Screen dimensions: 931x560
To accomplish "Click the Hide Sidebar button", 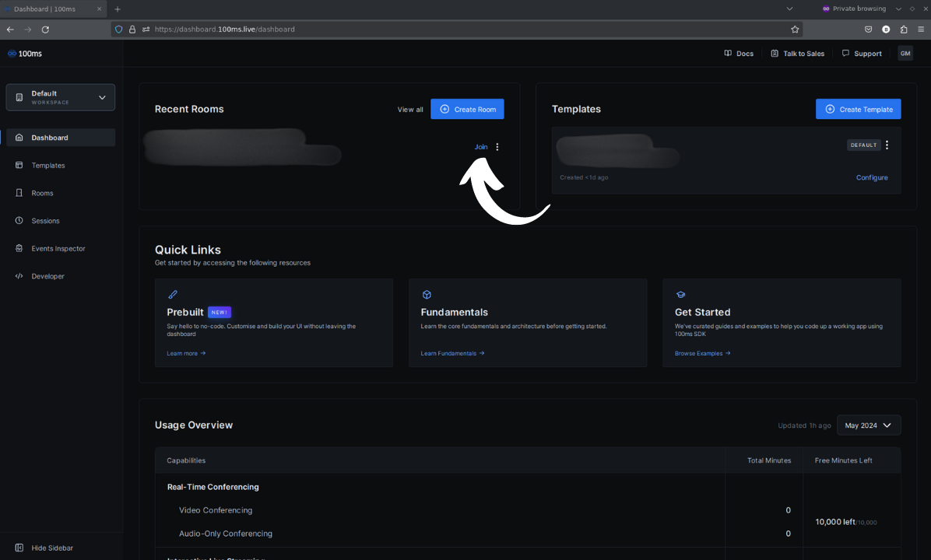I will (x=44, y=548).
